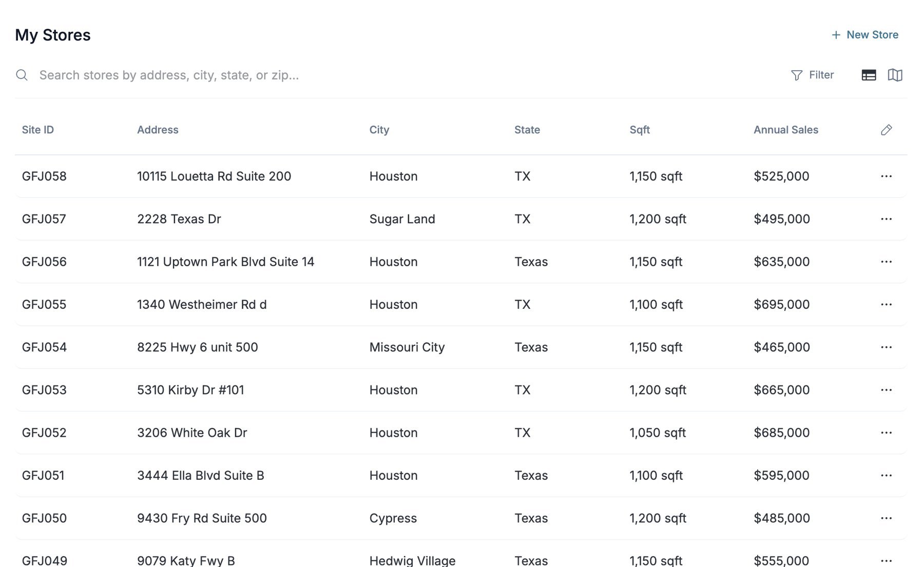The height and width of the screenshot is (567, 924).
Task: Click annual sales $635,000
Action: tap(782, 262)
